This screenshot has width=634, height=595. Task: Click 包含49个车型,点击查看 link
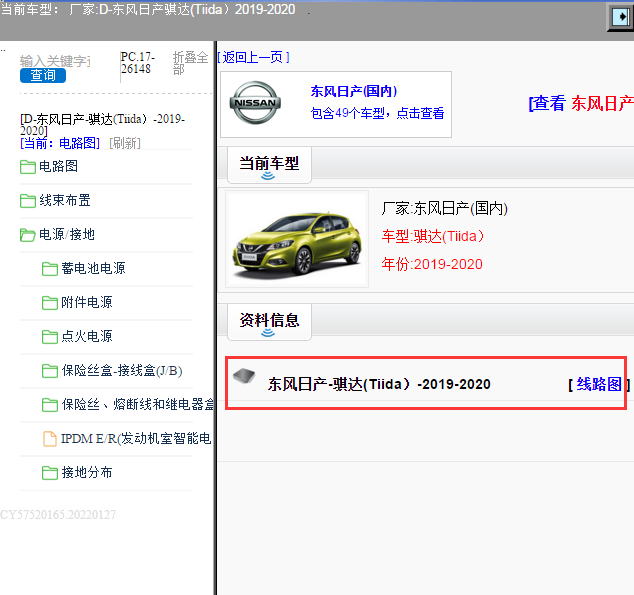click(x=377, y=113)
